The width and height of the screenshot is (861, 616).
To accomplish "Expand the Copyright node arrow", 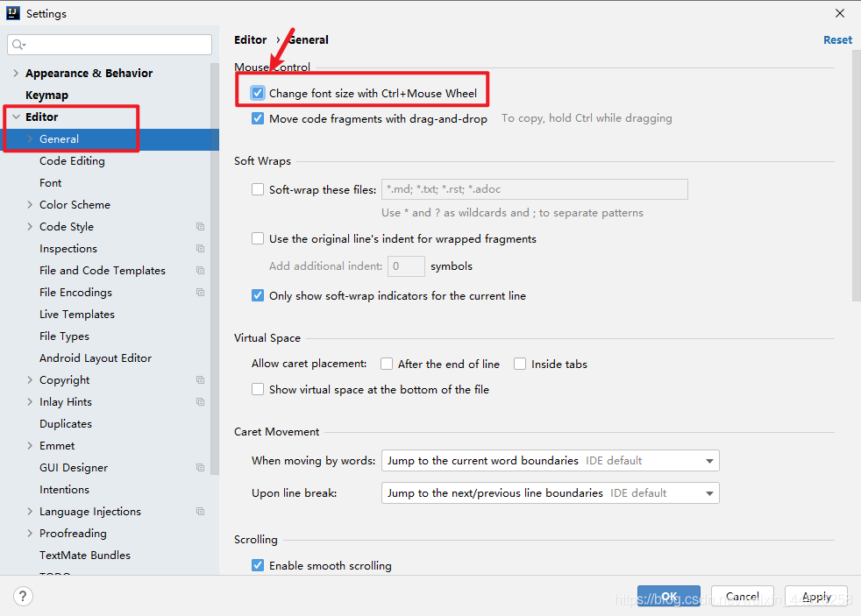I will (x=30, y=379).
